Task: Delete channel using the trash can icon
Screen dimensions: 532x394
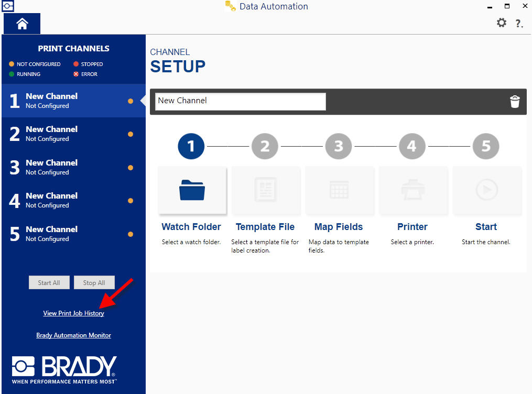Action: (x=515, y=102)
